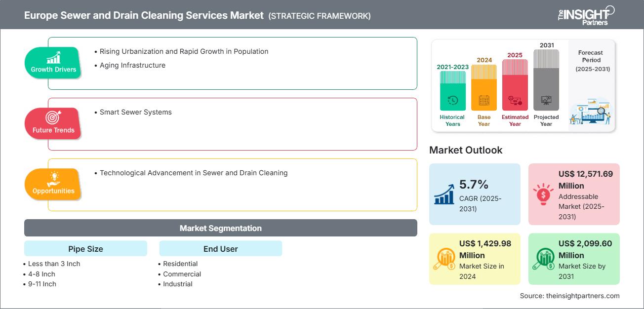Viewport: 644px width, 309px height.
Task: Click the Projected Year presentation icon
Action: 546,100
